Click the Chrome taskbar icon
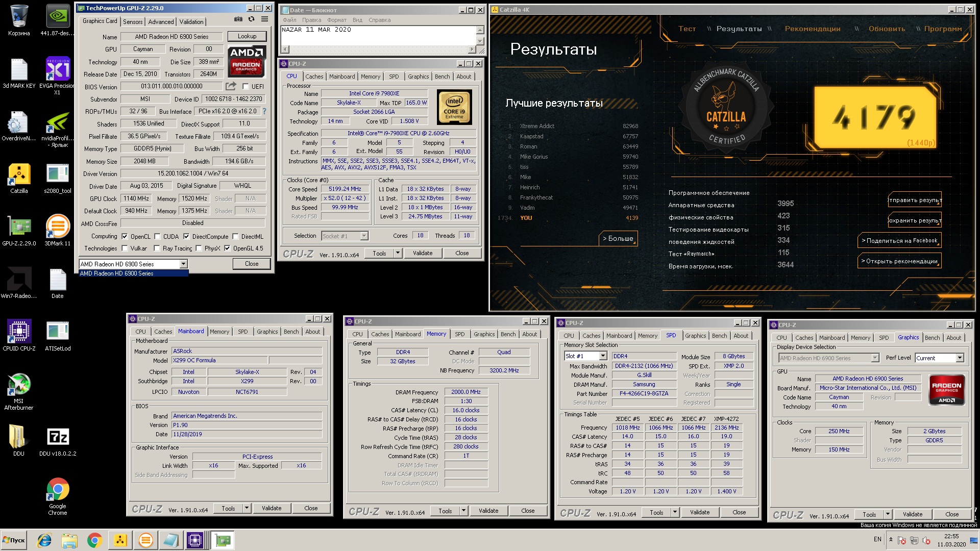 click(94, 540)
